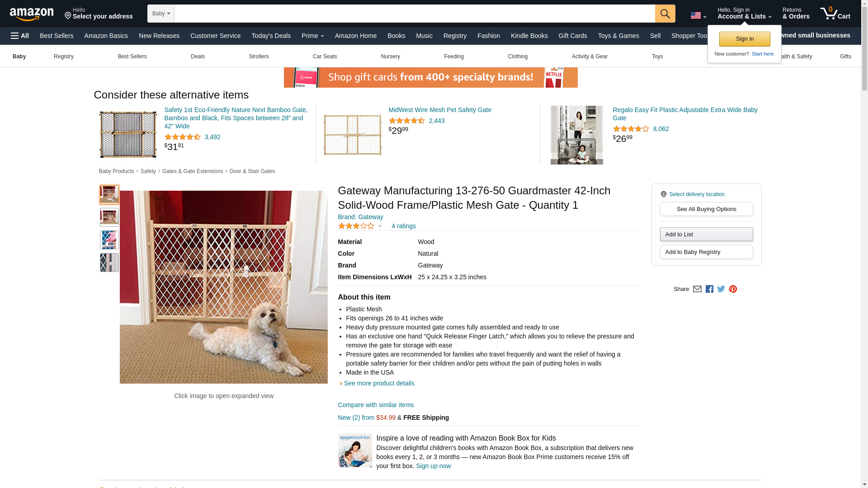The height and width of the screenshot is (488, 868).
Task: Open See more product details link
Action: click(x=379, y=383)
